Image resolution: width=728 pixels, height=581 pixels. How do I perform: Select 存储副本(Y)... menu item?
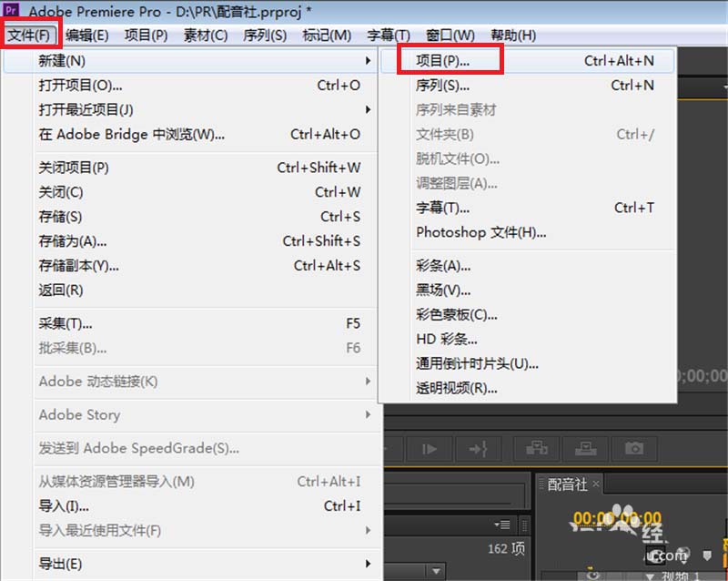point(190,265)
